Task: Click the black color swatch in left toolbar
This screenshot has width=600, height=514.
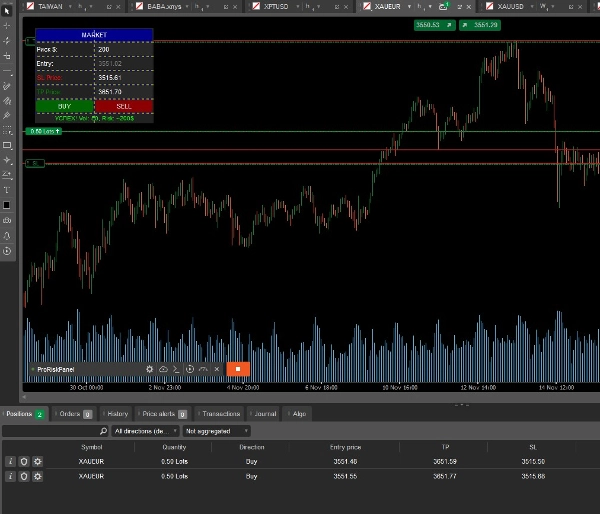Action: pyautogui.click(x=7, y=205)
